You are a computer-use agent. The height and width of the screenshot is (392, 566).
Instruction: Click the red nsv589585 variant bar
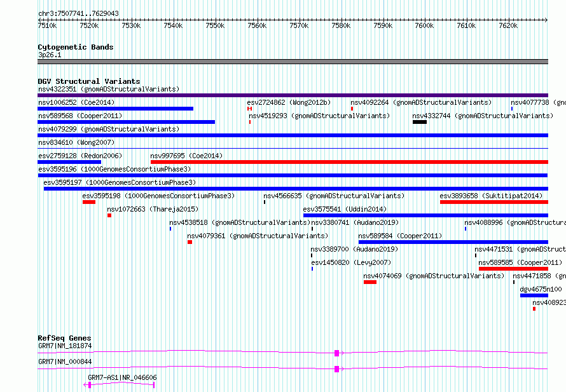(x=514, y=269)
